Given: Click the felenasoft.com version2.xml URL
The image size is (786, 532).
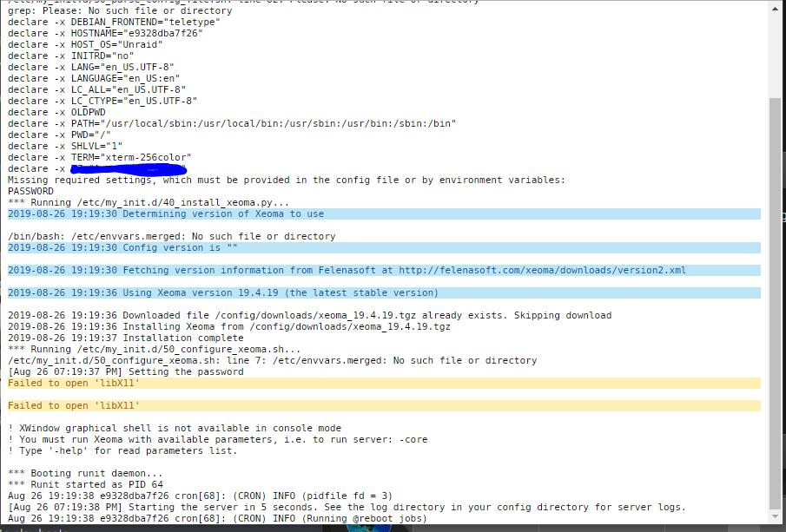Looking at the screenshot, I should pos(542,270).
